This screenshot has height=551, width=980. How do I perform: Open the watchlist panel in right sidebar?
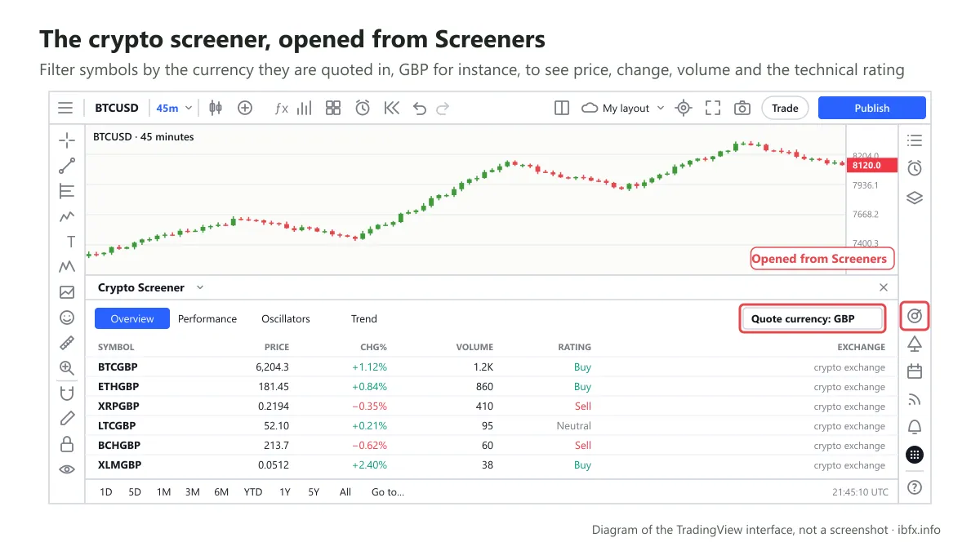coord(915,140)
